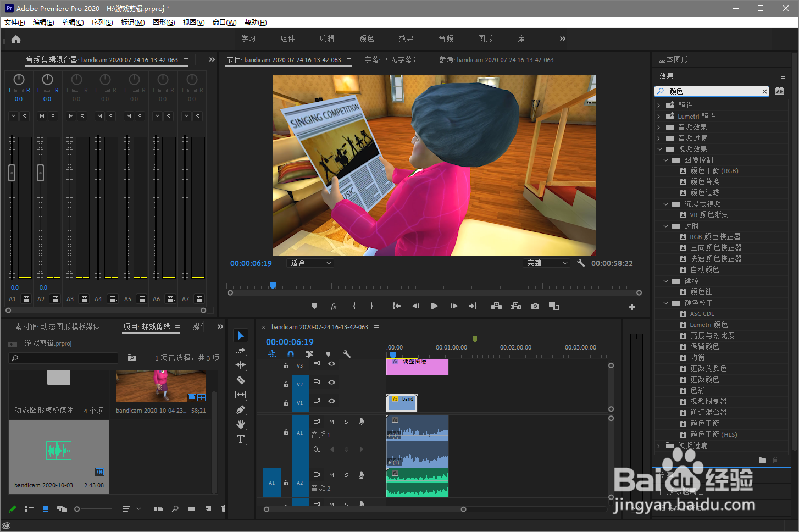This screenshot has height=532, width=799.
Task: Expand the 音频效果 folder
Action: (x=659, y=127)
